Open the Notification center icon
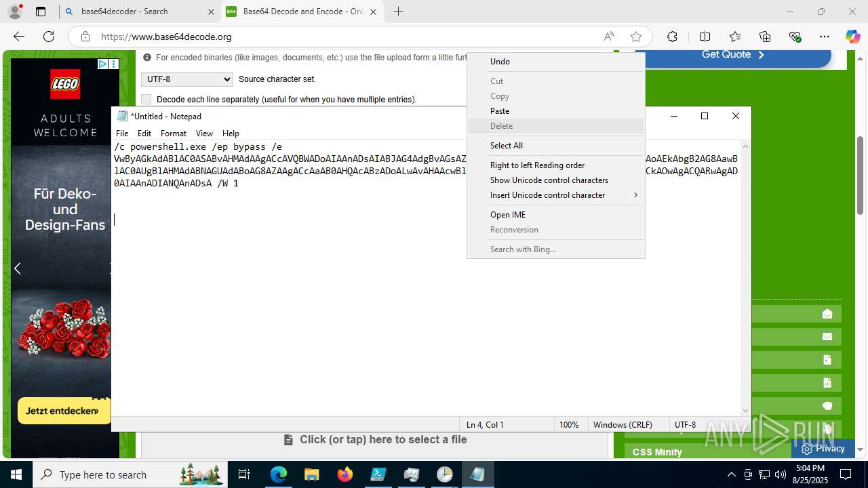Image resolution: width=868 pixels, height=488 pixels. [x=846, y=474]
